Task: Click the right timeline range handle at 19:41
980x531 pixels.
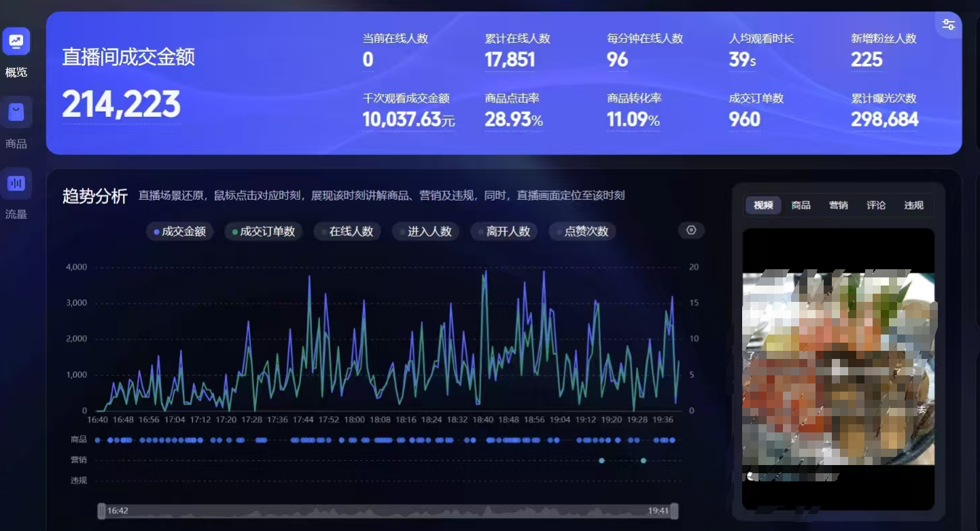Action: [x=674, y=511]
